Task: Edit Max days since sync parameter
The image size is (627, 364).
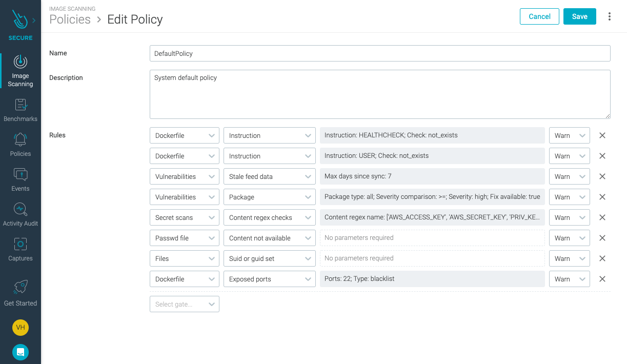Action: click(432, 176)
